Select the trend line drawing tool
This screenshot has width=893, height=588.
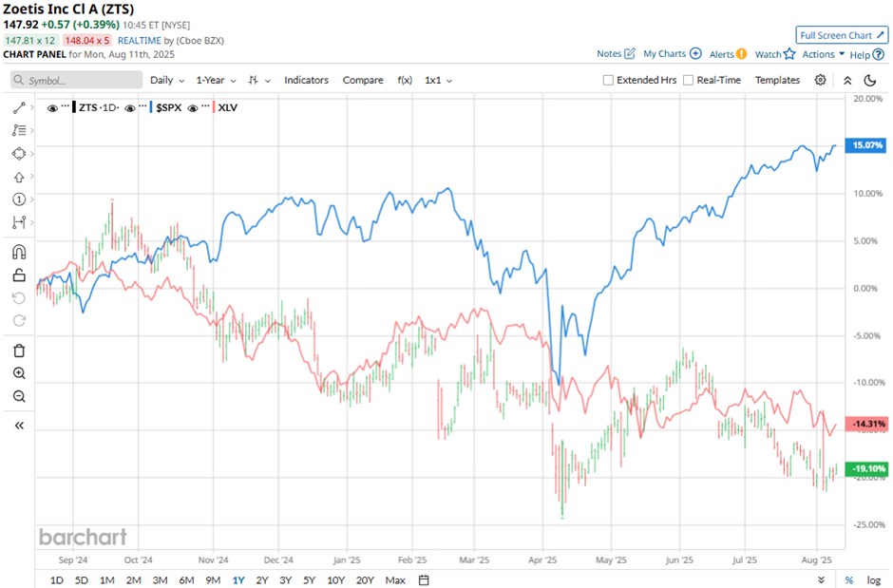(x=19, y=107)
